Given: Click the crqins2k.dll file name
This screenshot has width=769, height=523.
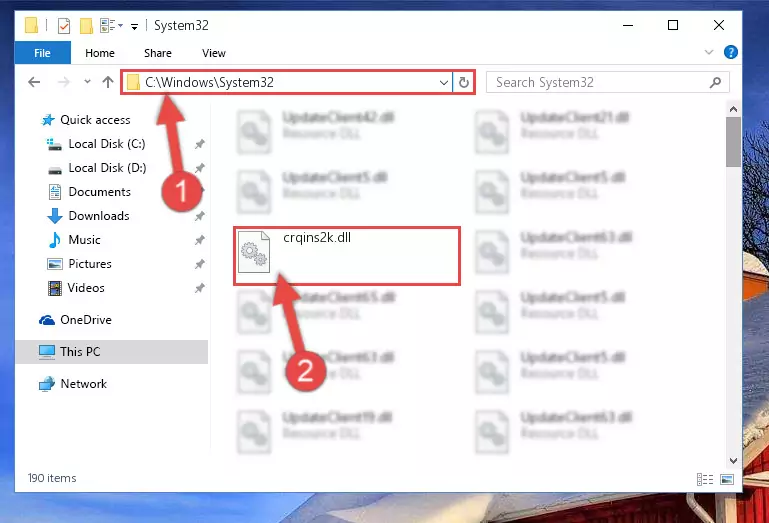Looking at the screenshot, I should tap(317, 237).
